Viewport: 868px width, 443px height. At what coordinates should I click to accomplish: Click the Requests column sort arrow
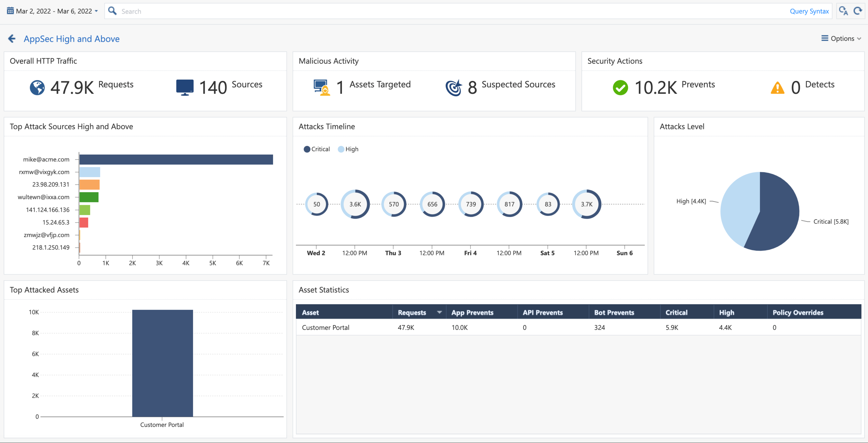[439, 312]
